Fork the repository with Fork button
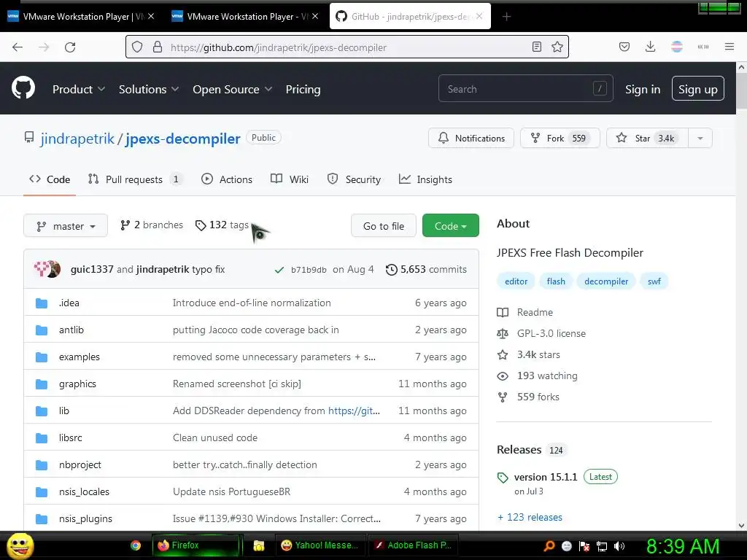Viewport: 747px width, 560px height. (560, 138)
